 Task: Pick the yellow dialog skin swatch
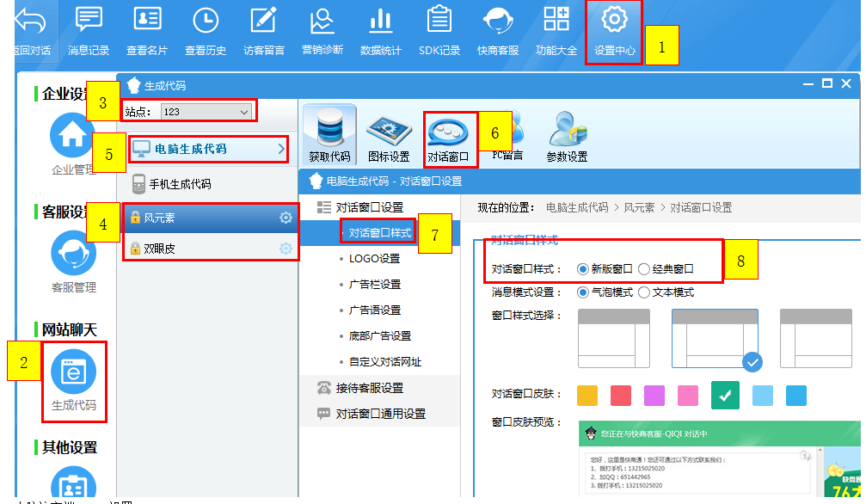pos(587,396)
